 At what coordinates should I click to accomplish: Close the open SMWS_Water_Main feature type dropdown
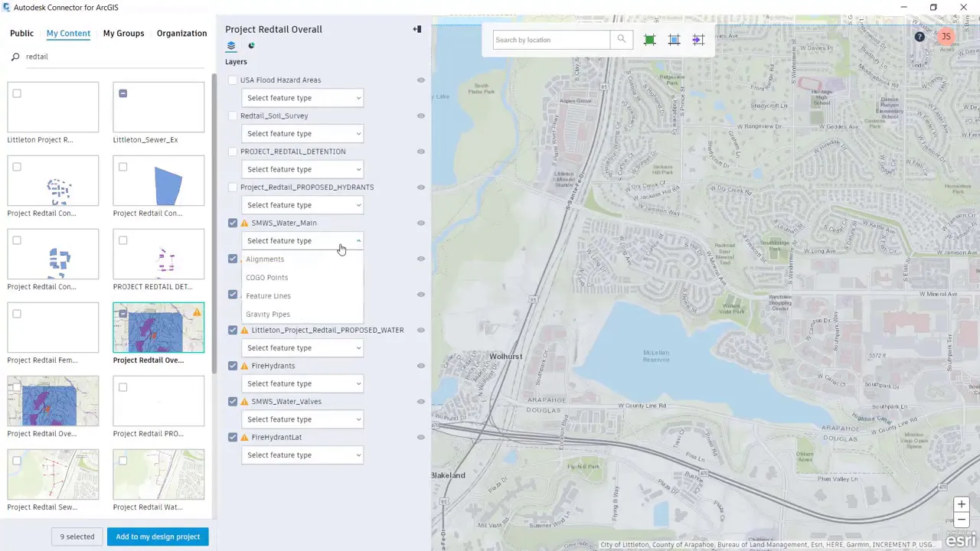coord(302,241)
